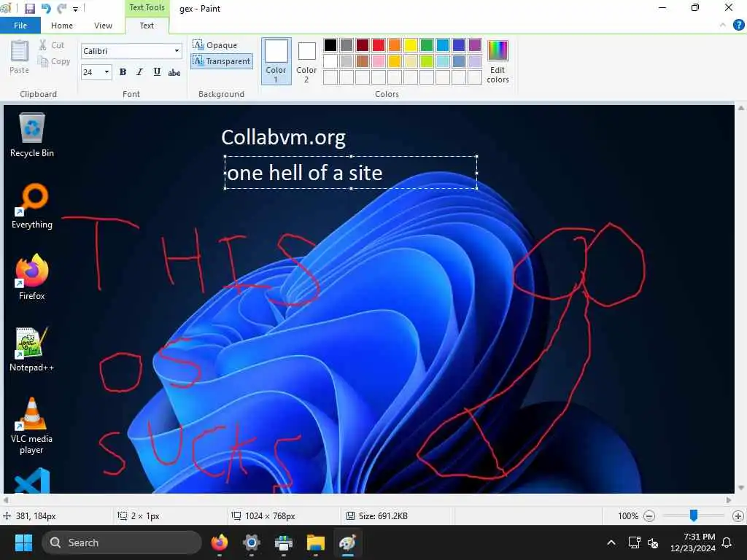
Task: Show hidden system tray icons
Action: [611, 542]
